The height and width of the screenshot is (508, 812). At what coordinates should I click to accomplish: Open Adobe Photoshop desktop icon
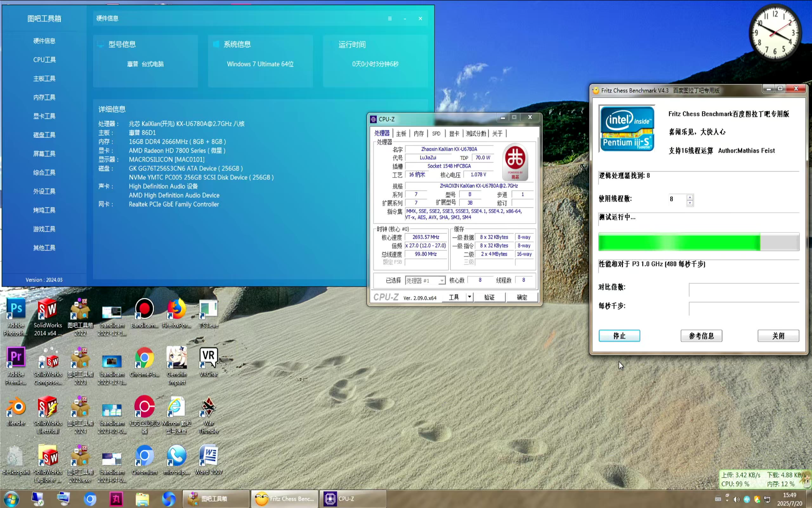click(16, 317)
